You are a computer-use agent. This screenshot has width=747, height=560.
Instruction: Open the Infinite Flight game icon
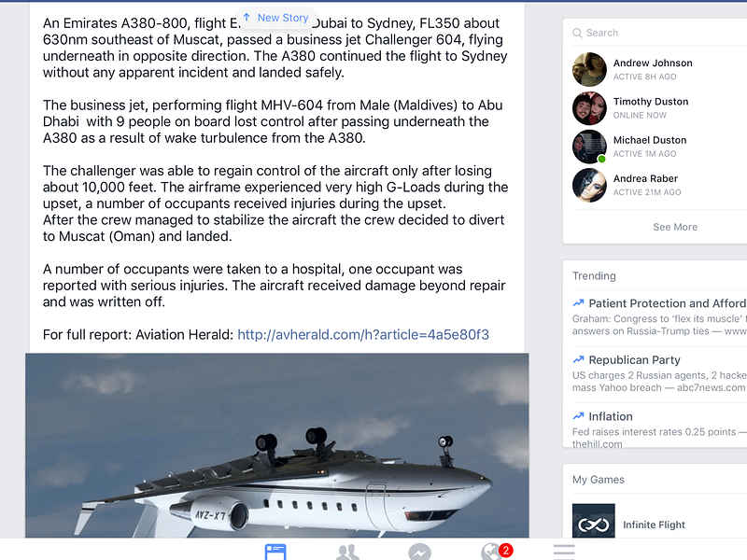[x=594, y=521]
